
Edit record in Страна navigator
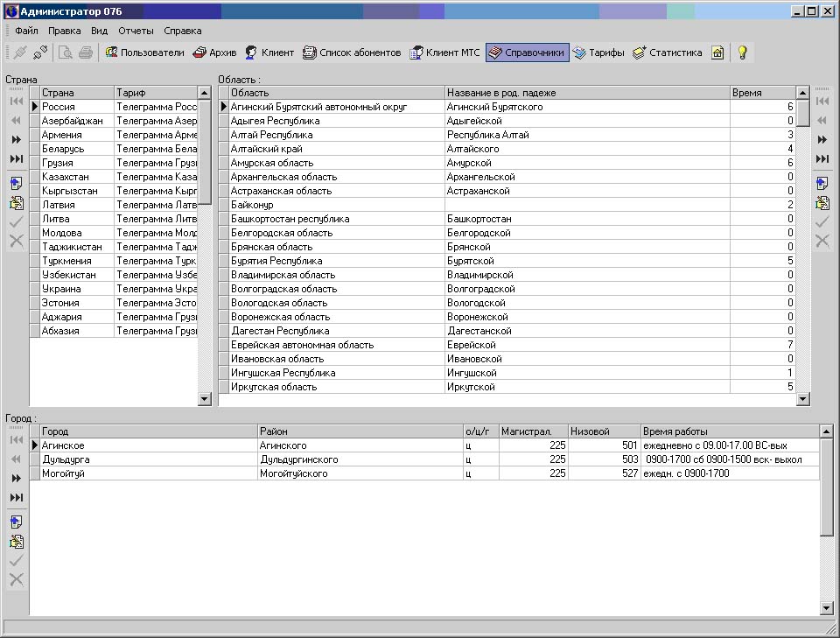tap(16, 203)
